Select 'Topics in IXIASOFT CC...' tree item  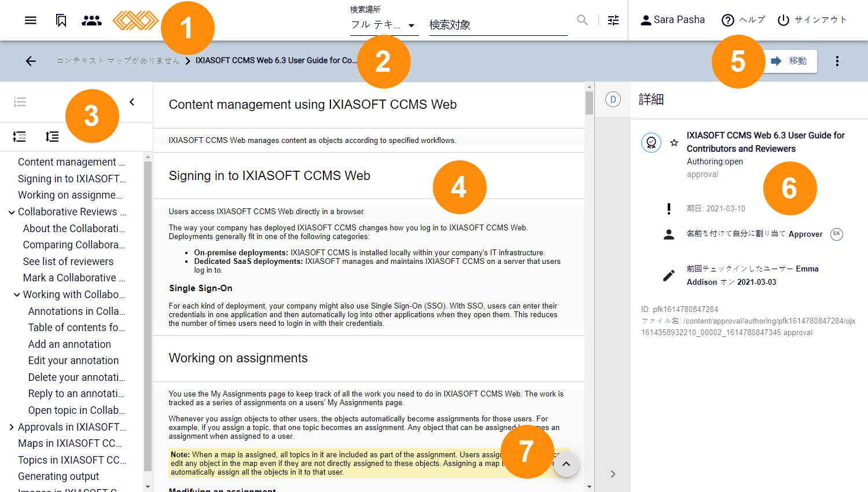[x=72, y=460]
